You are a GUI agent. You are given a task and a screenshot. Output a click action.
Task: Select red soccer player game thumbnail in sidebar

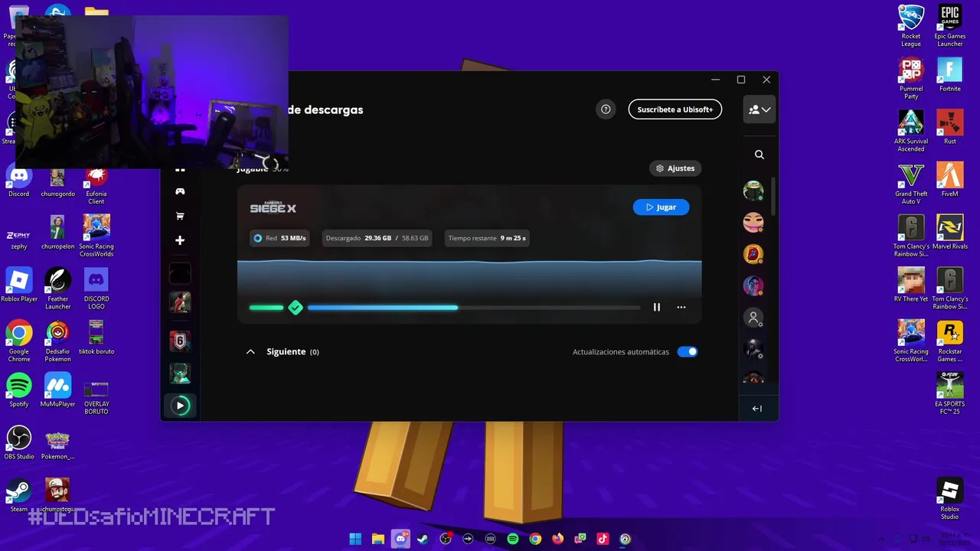coord(180,302)
